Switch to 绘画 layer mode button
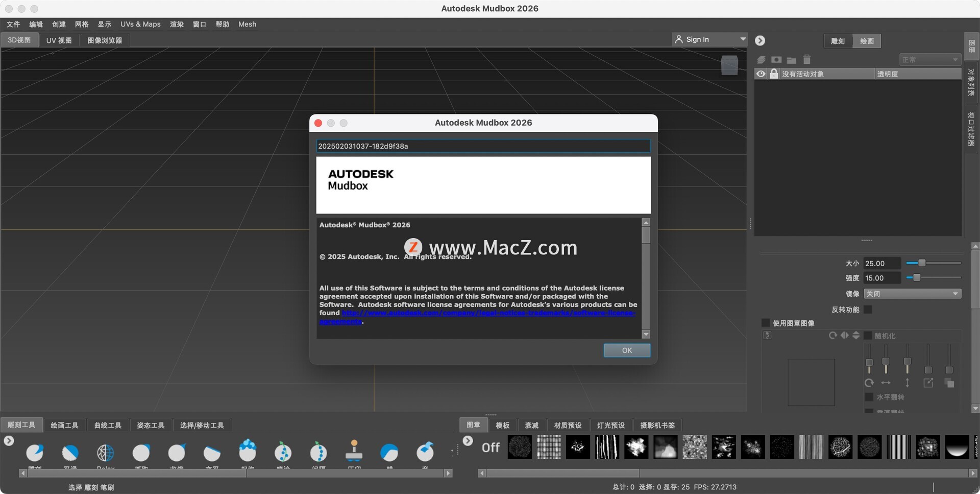Image resolution: width=980 pixels, height=494 pixels. 867,41
